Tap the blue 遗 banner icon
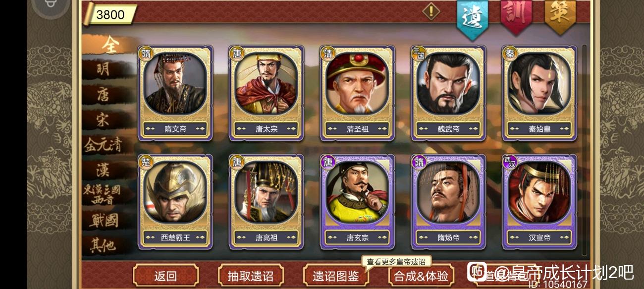 point(472,18)
